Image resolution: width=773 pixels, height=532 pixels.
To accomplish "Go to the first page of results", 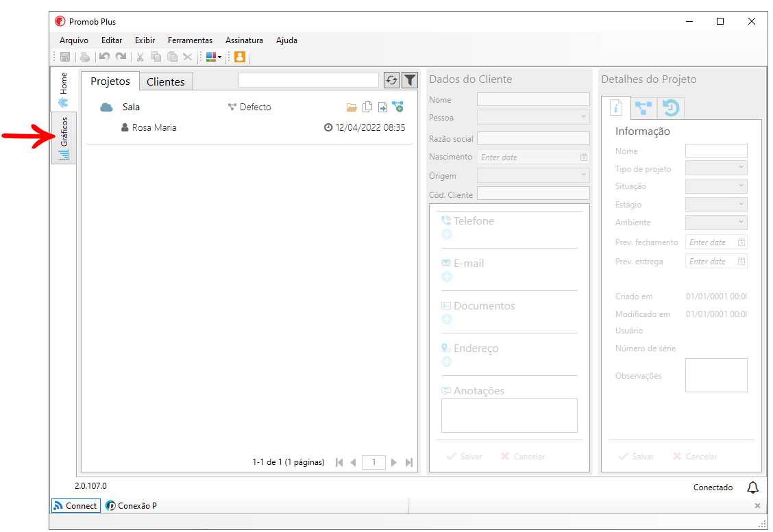I will 339,463.
